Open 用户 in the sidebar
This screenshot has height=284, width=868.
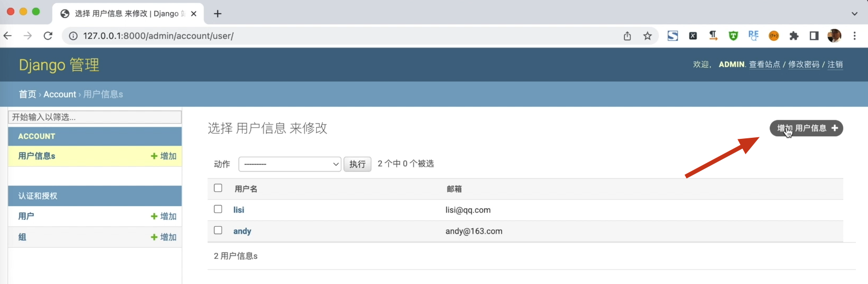[26, 216]
